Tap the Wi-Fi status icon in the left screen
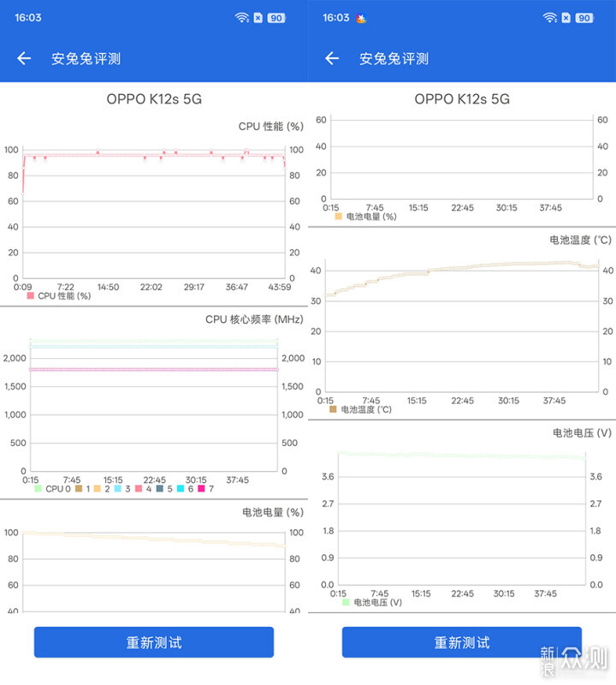 point(242,18)
